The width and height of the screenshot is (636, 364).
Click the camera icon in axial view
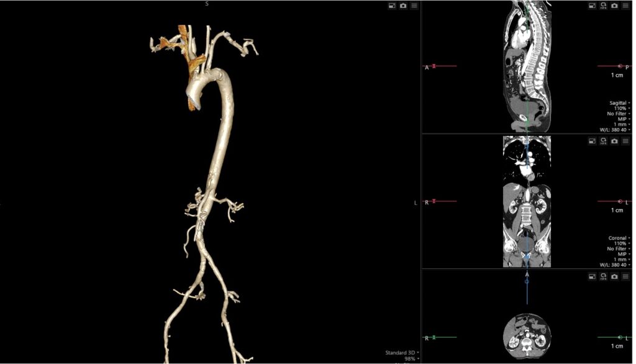click(x=614, y=275)
